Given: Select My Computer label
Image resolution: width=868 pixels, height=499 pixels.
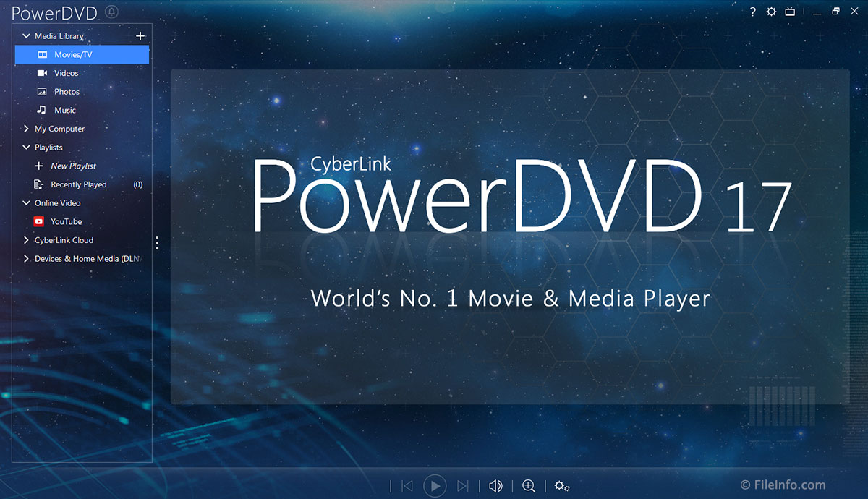Looking at the screenshot, I should 59,129.
